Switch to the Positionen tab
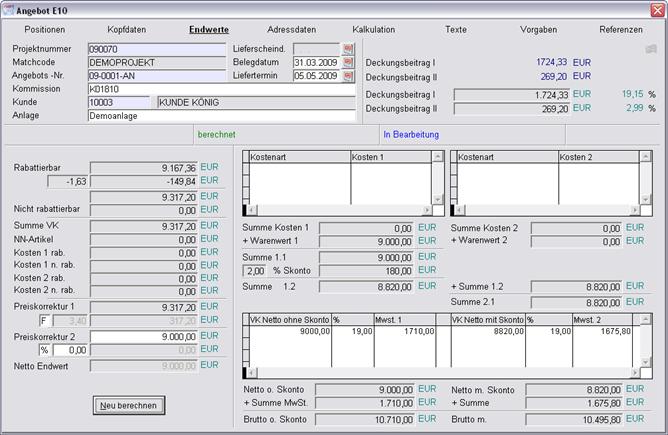This screenshot has height=435, width=668. (44, 30)
